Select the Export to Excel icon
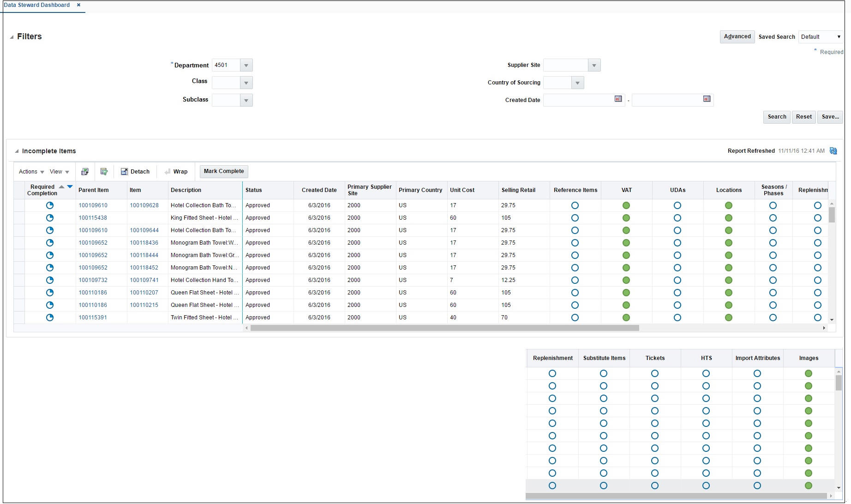The height and width of the screenshot is (504, 851). (x=85, y=171)
